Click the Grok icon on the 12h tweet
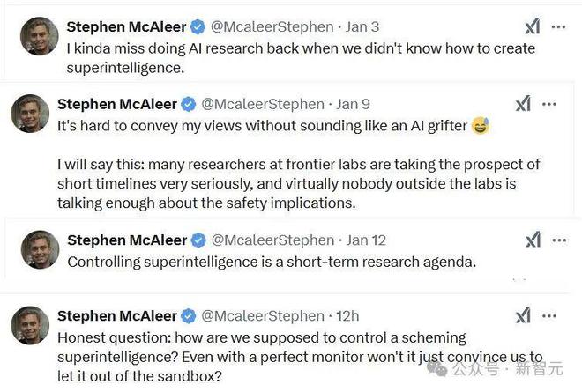Viewport: 582px width, 392px height. click(524, 315)
